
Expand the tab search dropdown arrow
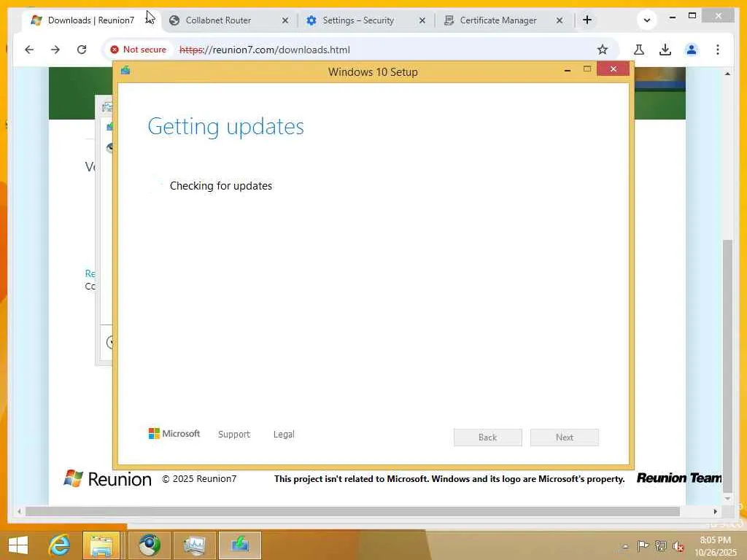646,20
